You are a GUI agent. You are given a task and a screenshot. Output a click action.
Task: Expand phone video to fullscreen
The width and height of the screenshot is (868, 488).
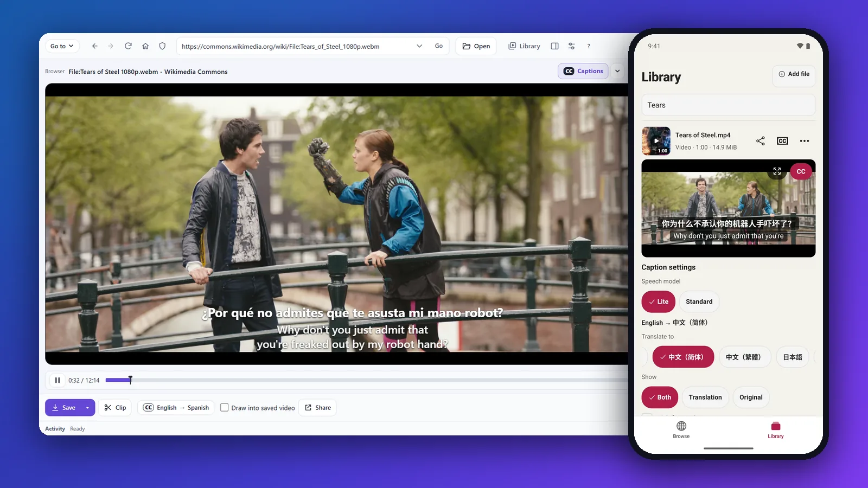[x=777, y=171]
